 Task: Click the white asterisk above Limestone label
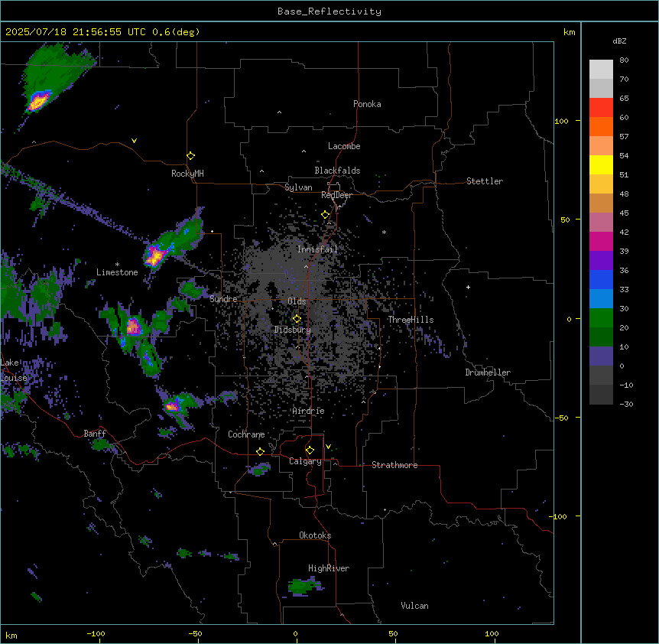117,265
